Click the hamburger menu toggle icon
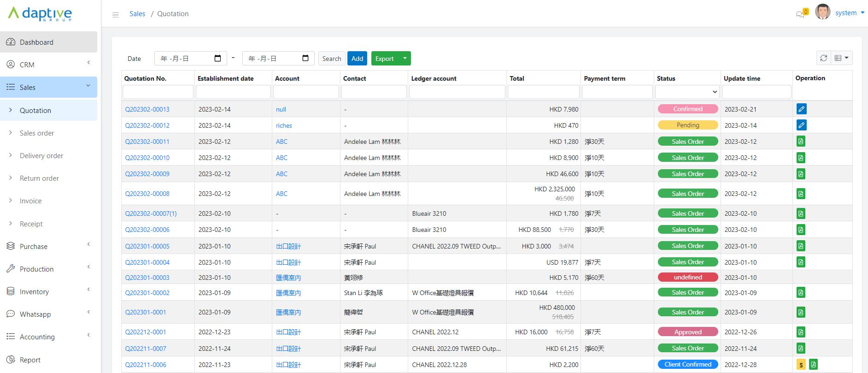This screenshot has width=868, height=373. 116,15
